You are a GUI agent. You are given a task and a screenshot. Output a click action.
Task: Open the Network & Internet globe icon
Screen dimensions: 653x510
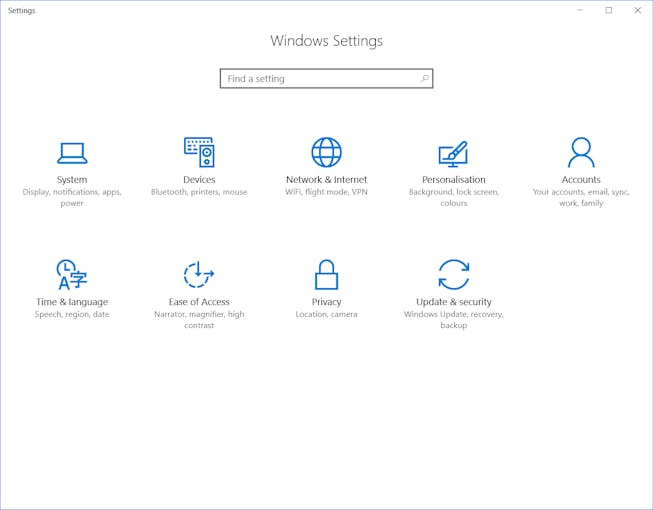pyautogui.click(x=326, y=152)
